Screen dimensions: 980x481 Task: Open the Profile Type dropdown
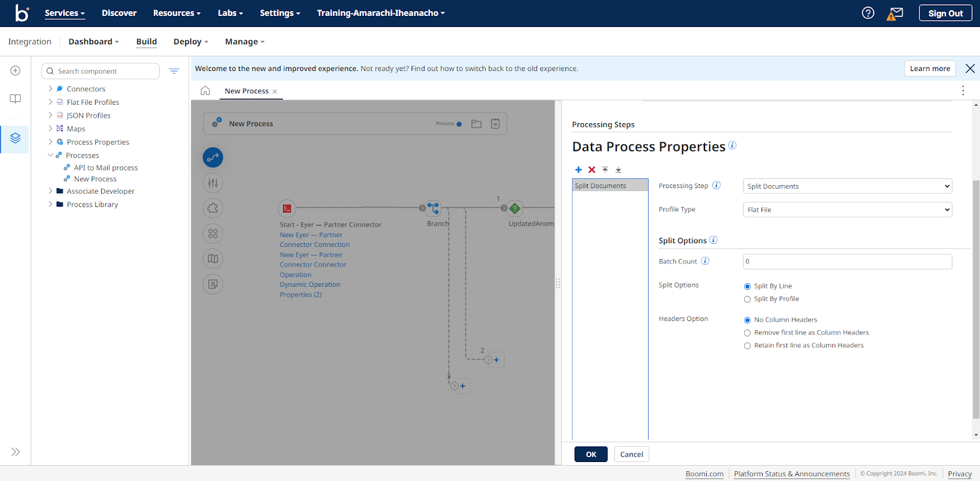(x=848, y=210)
